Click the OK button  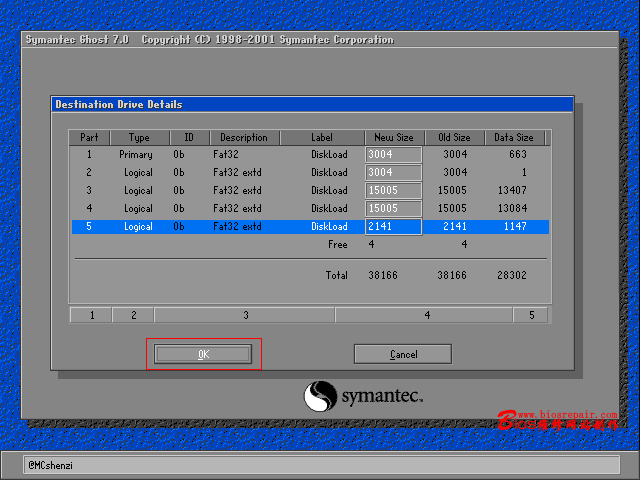(203, 354)
